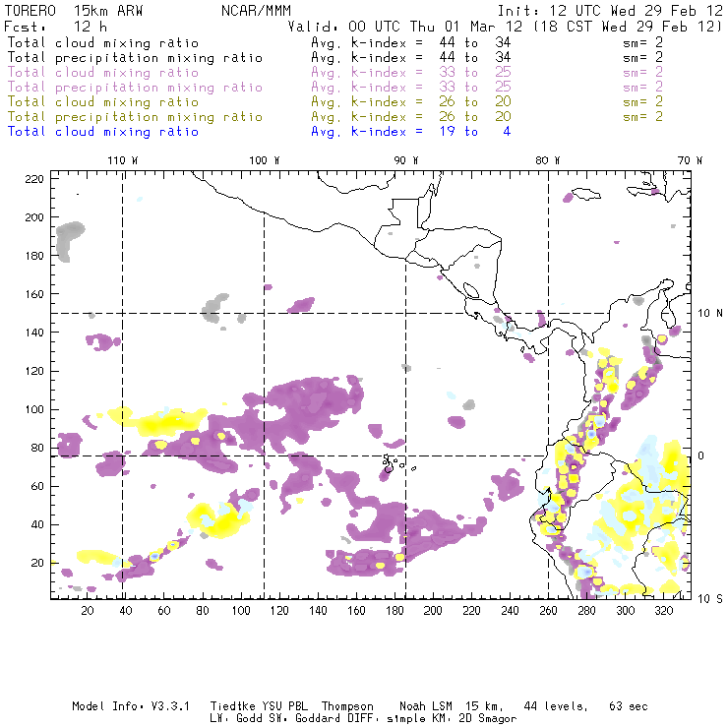Select the "Fcst: 12 h" forecast label

[55, 27]
